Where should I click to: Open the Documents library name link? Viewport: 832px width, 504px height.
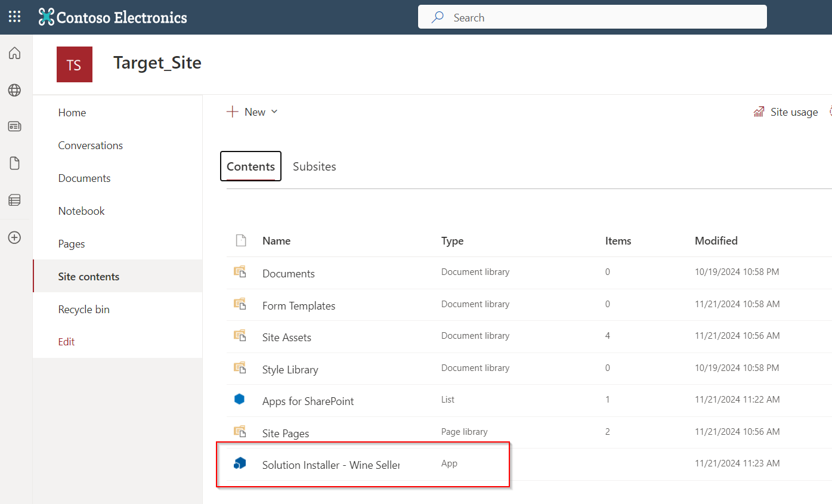coord(289,274)
